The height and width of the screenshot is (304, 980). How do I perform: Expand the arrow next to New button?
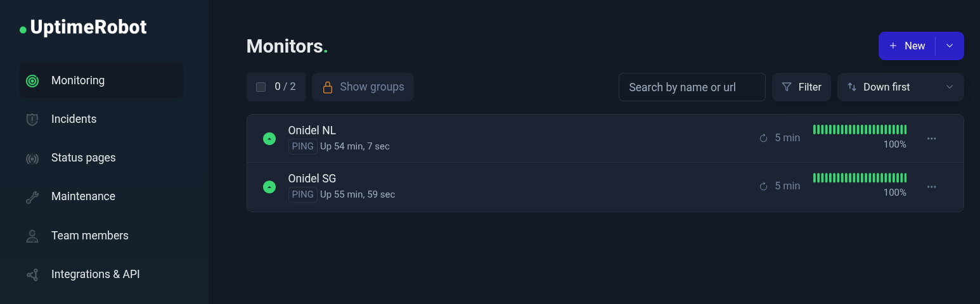950,46
